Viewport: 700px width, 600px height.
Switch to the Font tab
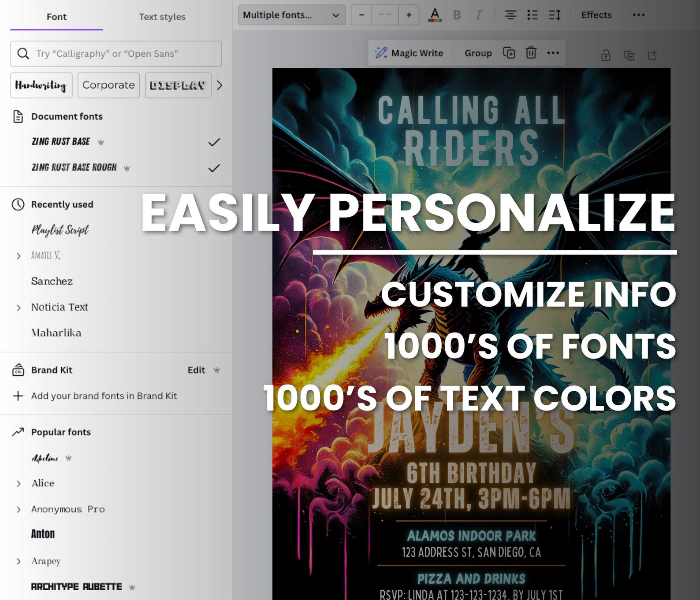click(x=56, y=17)
